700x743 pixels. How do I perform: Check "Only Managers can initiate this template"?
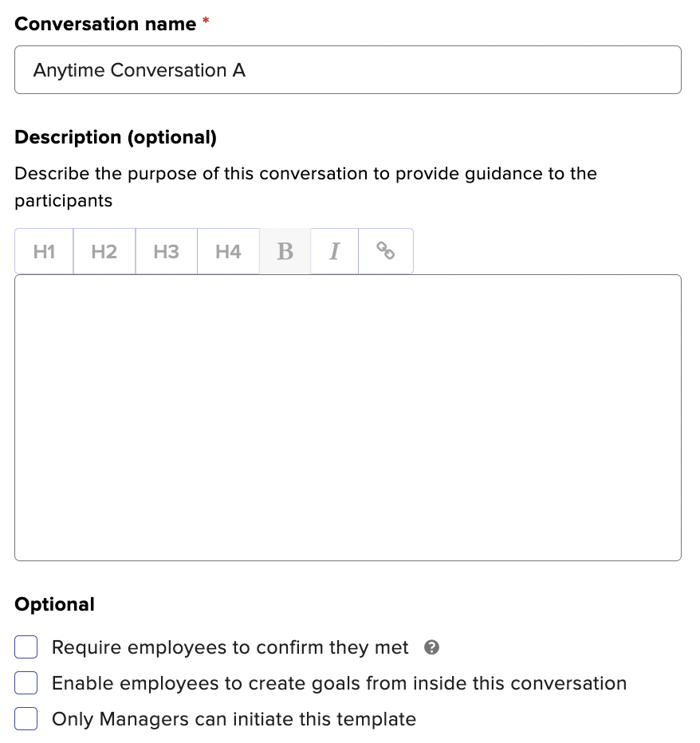pyautogui.click(x=26, y=718)
